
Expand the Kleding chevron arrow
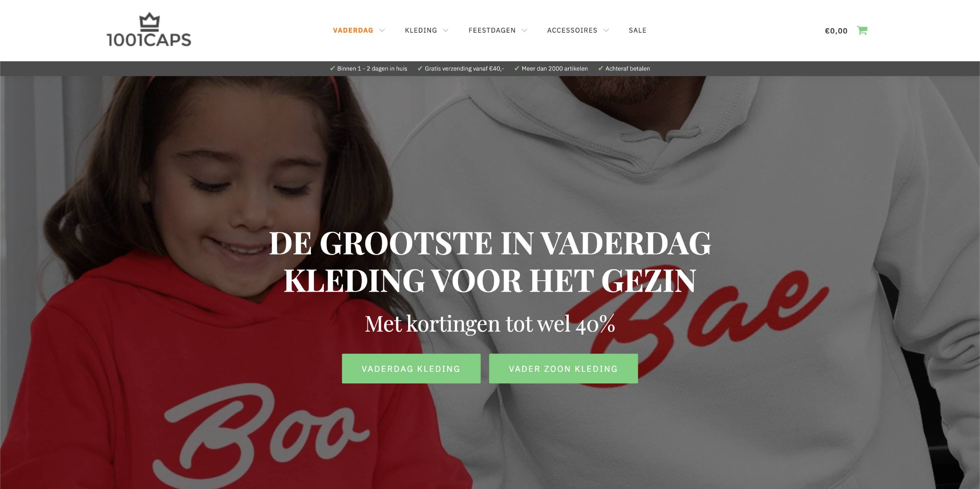[x=446, y=30]
